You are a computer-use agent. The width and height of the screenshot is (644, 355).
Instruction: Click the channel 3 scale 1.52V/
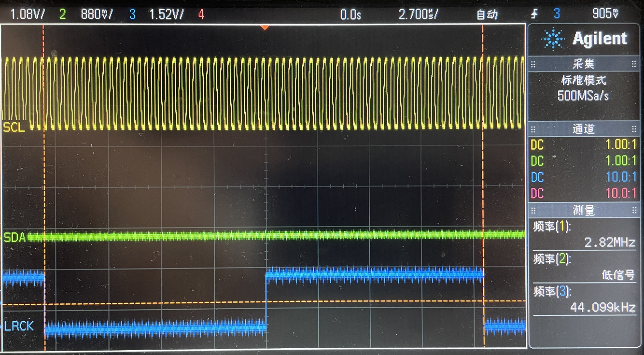(167, 14)
